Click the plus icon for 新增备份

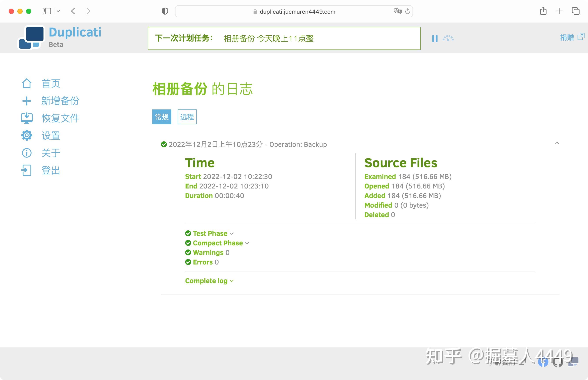(x=27, y=101)
